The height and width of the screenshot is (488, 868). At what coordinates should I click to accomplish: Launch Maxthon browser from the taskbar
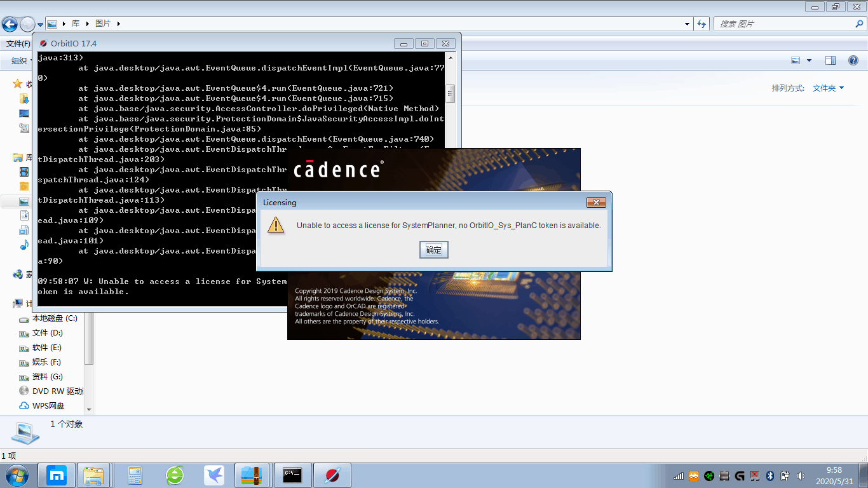[x=57, y=475]
